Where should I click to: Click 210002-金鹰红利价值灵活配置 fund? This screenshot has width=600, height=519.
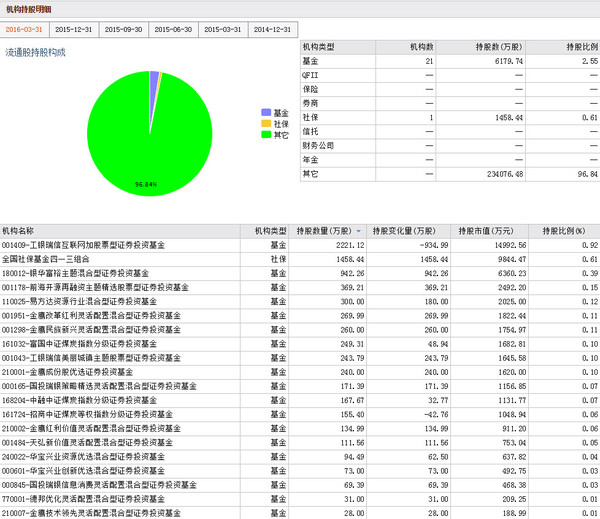point(91,429)
